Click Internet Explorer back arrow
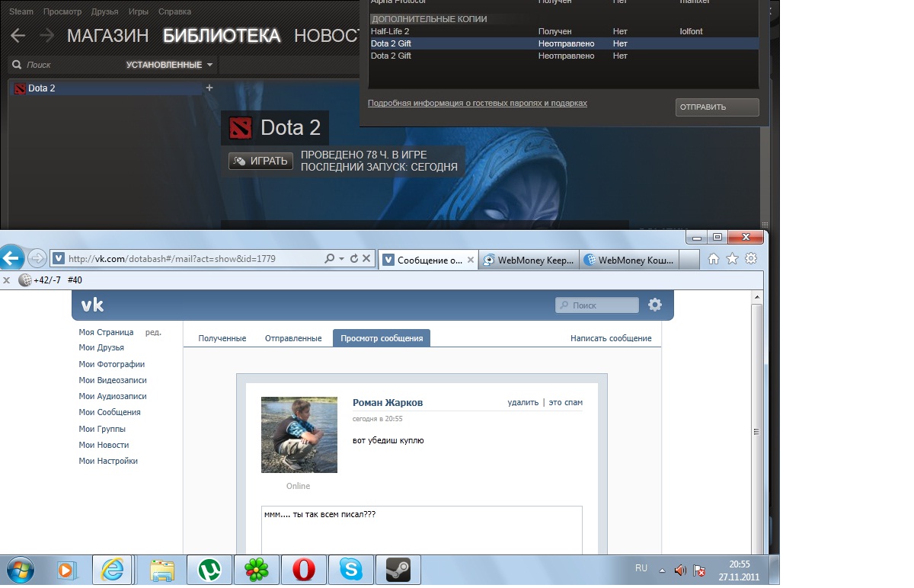Screen dimensions: 914x588 [x=11, y=258]
